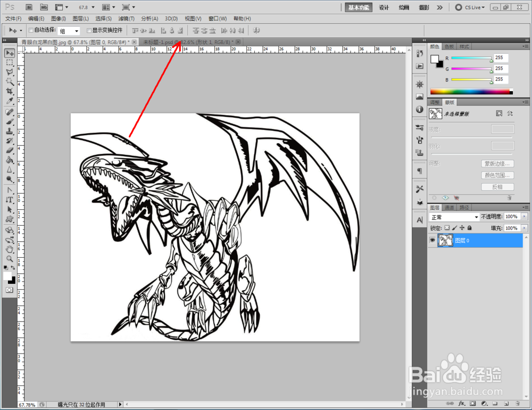Click the 反相 button
The image size is (532, 410).
point(497,187)
